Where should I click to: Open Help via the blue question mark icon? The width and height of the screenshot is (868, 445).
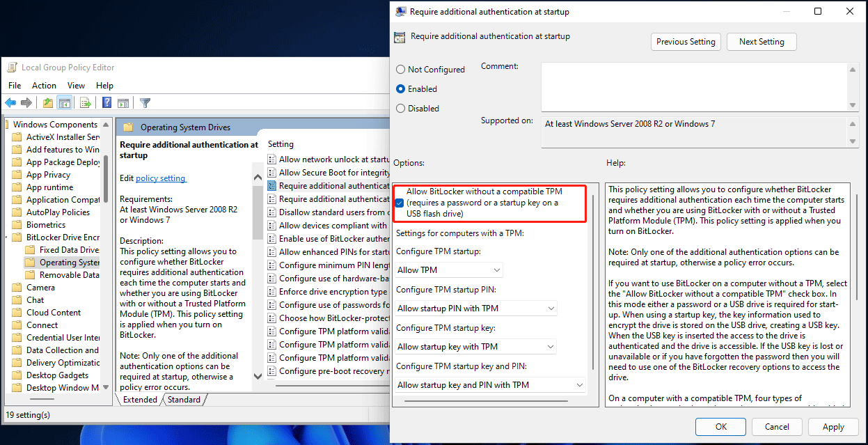tap(107, 103)
